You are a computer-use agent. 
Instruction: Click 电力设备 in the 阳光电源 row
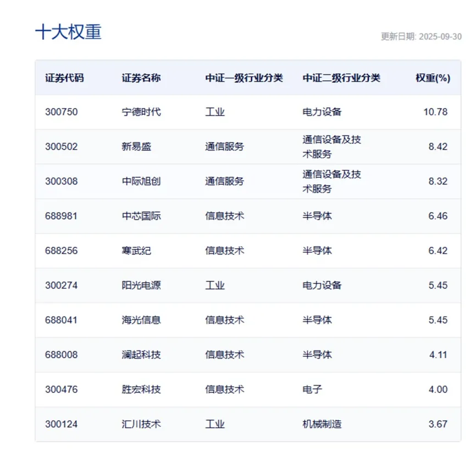pyautogui.click(x=322, y=286)
